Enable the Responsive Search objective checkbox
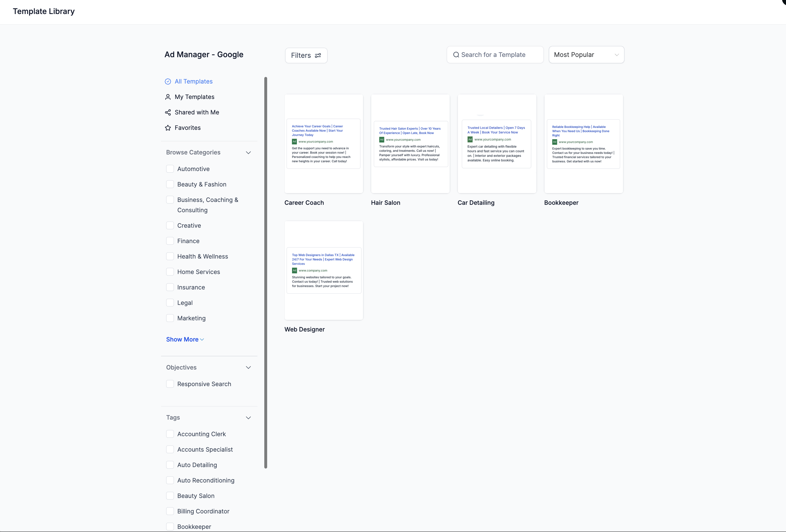 tap(170, 384)
